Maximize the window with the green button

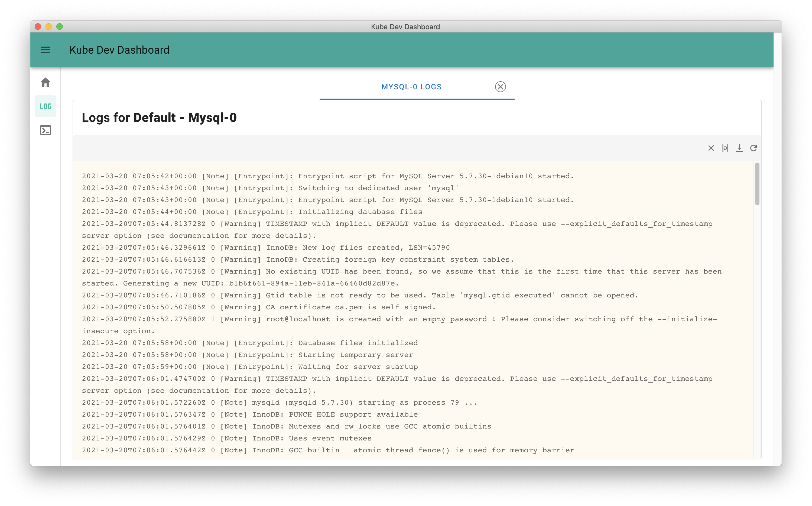tap(60, 27)
